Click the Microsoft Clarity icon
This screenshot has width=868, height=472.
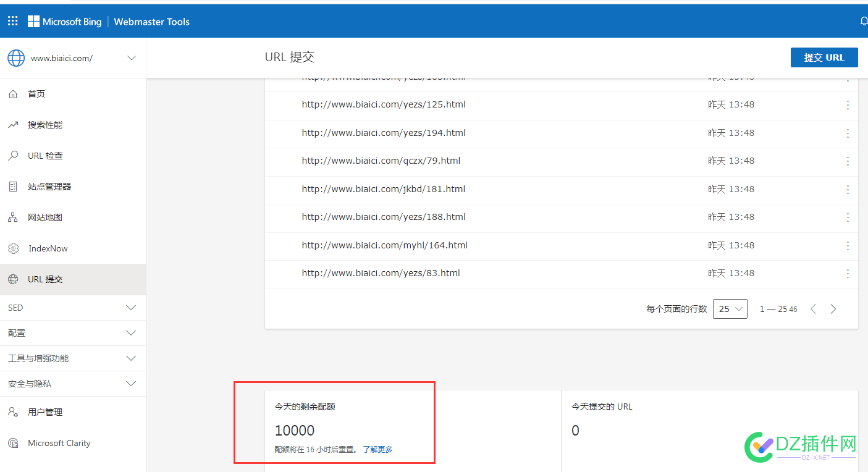(x=13, y=443)
